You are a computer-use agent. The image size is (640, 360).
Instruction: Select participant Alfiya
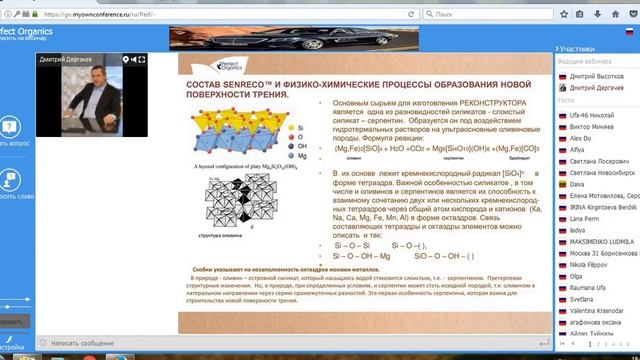click(x=577, y=150)
